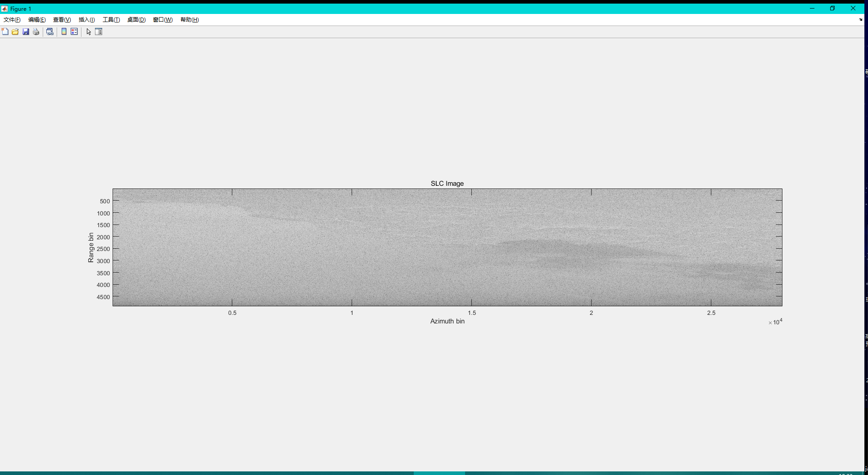
Task: Expand the 插入(I) menu
Action: click(87, 20)
